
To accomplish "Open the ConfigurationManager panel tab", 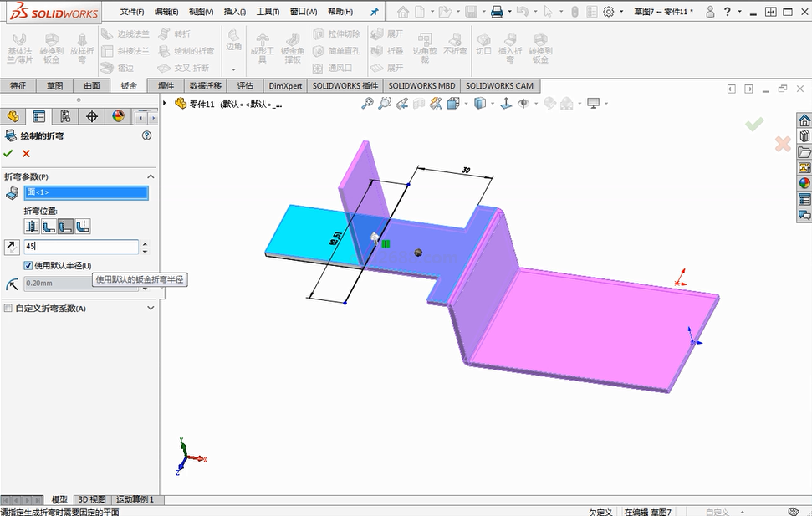I will click(65, 116).
